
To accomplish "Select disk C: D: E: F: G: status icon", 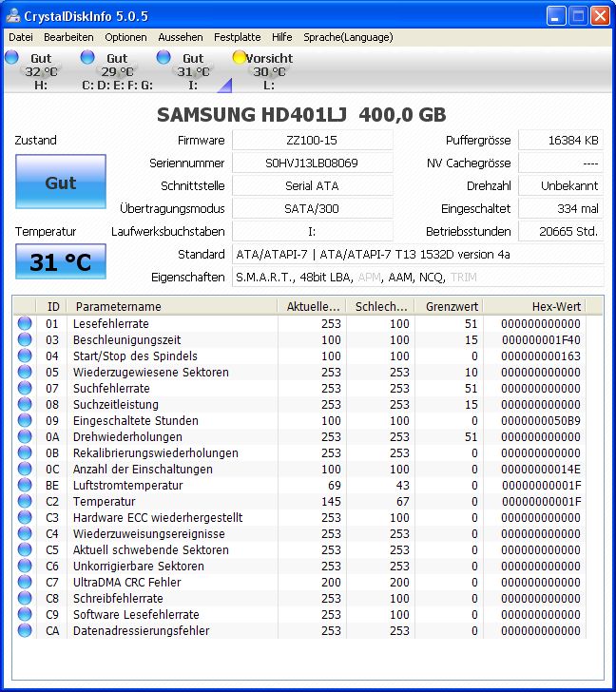I will [x=87, y=57].
